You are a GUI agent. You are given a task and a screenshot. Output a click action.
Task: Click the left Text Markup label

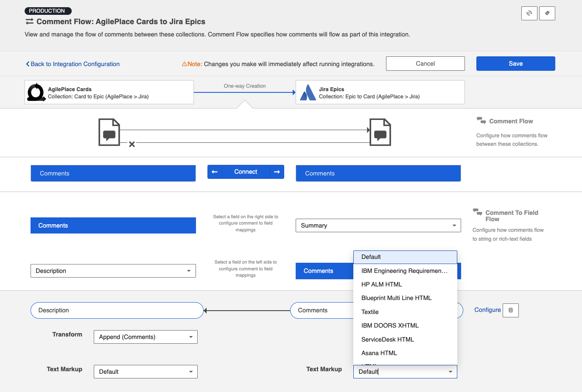click(x=64, y=369)
